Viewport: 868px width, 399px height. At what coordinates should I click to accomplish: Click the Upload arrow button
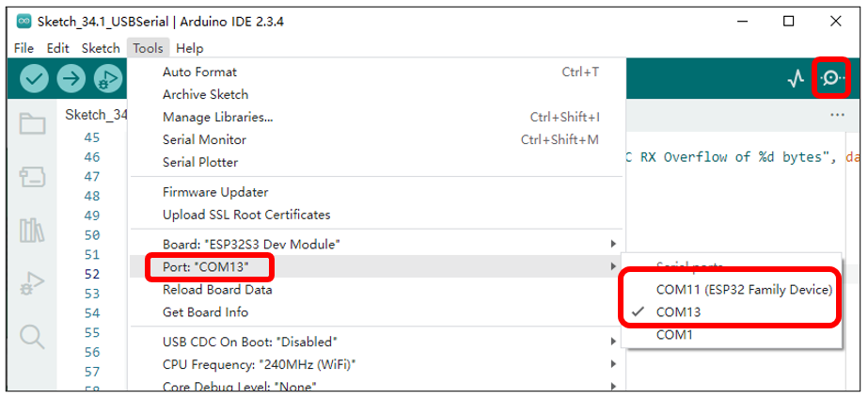pyautogui.click(x=71, y=79)
